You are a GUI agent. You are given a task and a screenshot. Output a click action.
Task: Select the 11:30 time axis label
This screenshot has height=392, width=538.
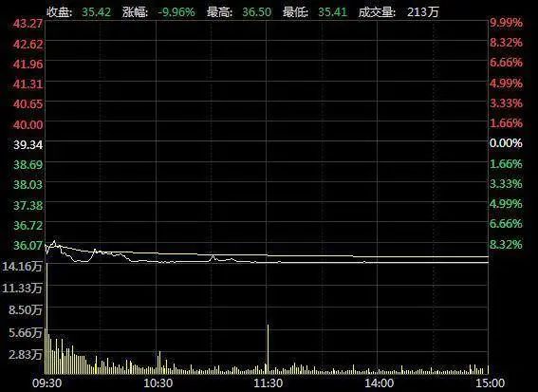269,383
